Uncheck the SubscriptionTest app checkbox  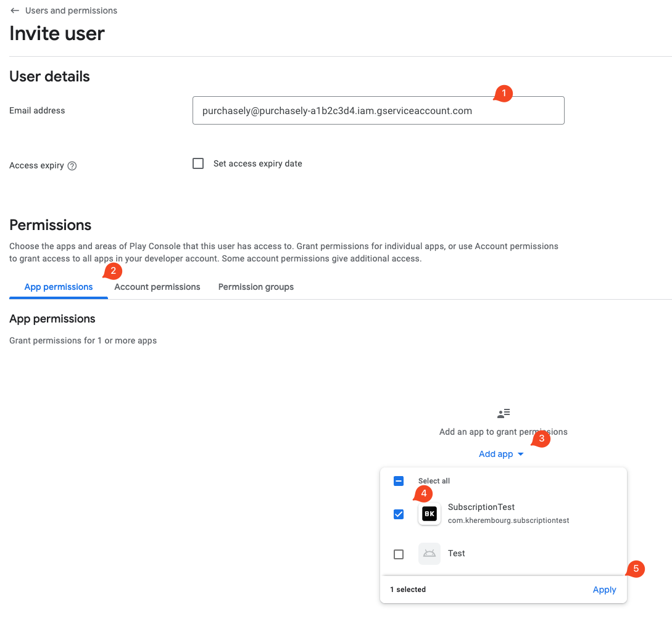[x=399, y=514]
